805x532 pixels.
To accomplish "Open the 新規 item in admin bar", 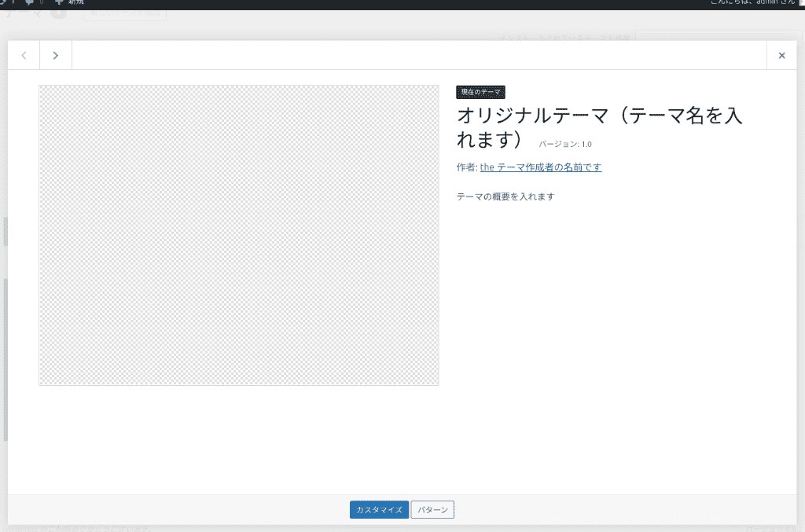I will pyautogui.click(x=69, y=2).
